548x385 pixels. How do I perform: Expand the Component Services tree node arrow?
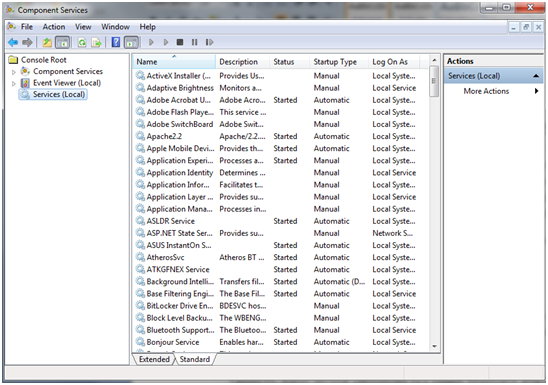(x=14, y=72)
